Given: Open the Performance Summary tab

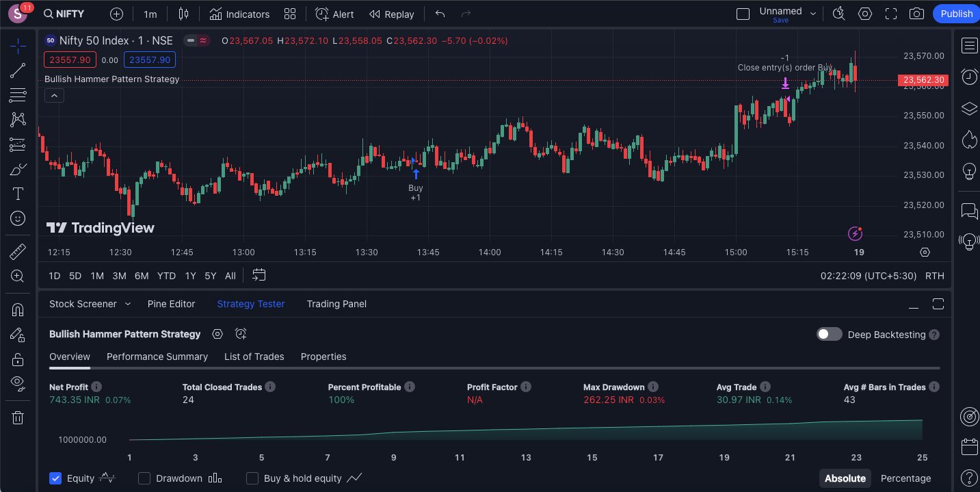Looking at the screenshot, I should click(x=157, y=357).
